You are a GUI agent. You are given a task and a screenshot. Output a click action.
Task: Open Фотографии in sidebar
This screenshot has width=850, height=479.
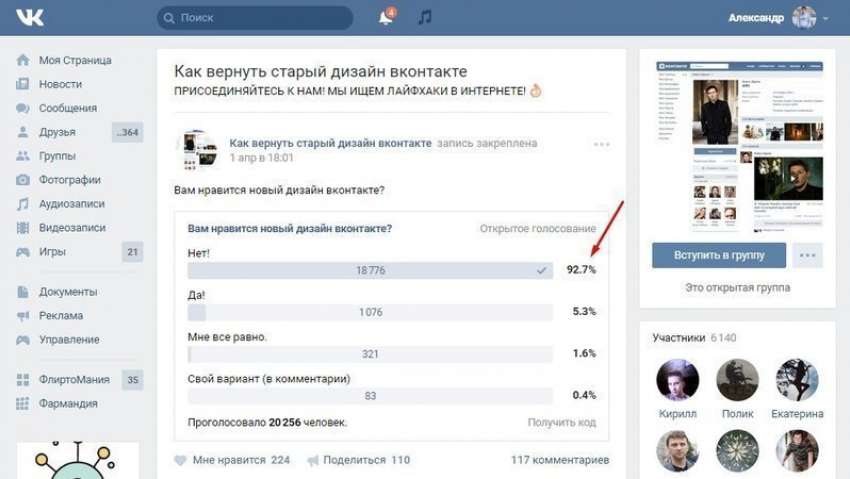pos(69,180)
